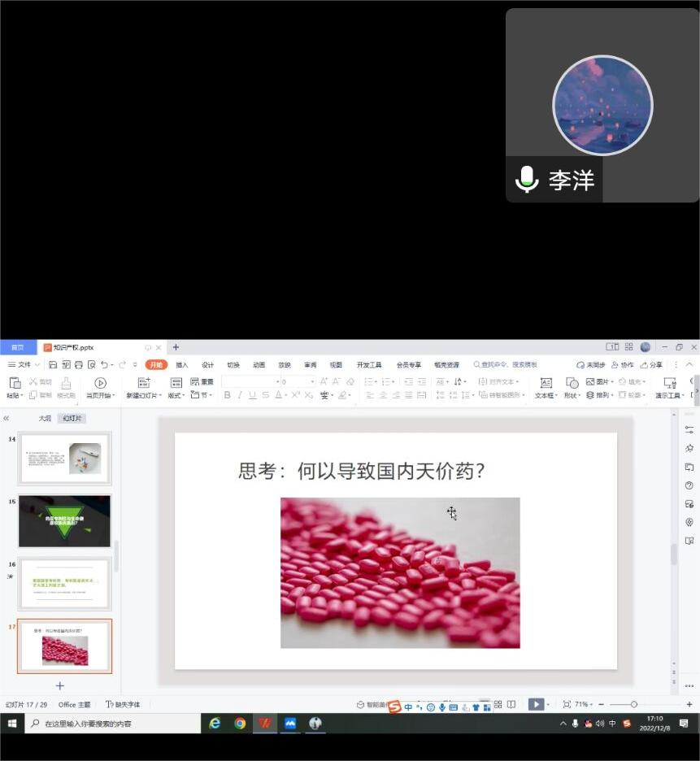700x761 pixels.
Task: Click the zoom slider in status bar
Action: 633,704
